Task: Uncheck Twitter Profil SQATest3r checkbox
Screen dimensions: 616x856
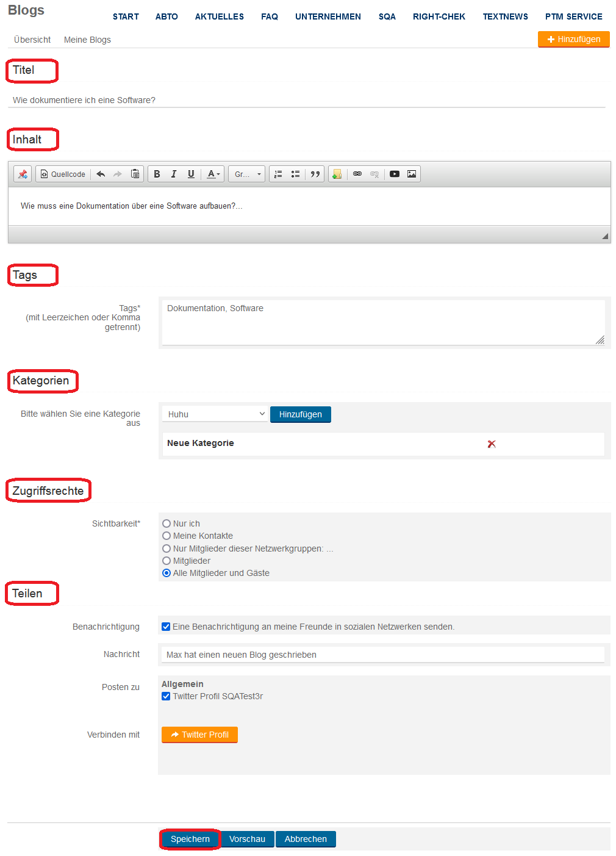Action: click(166, 696)
